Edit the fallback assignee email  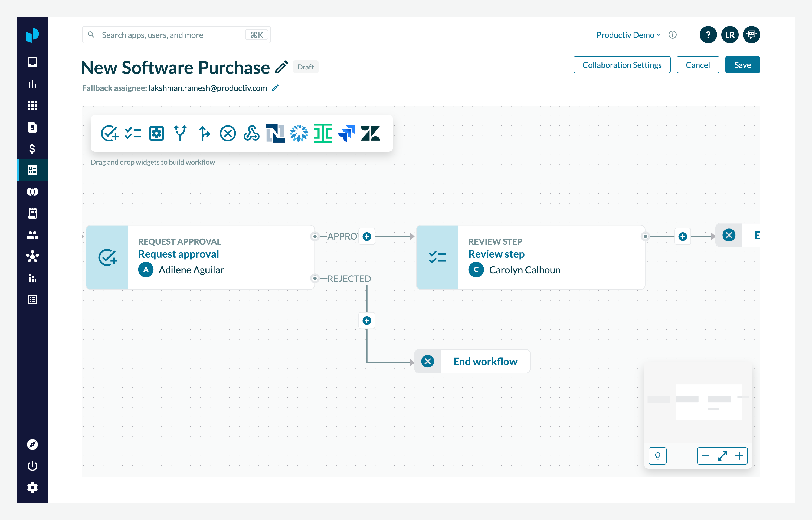coord(275,88)
